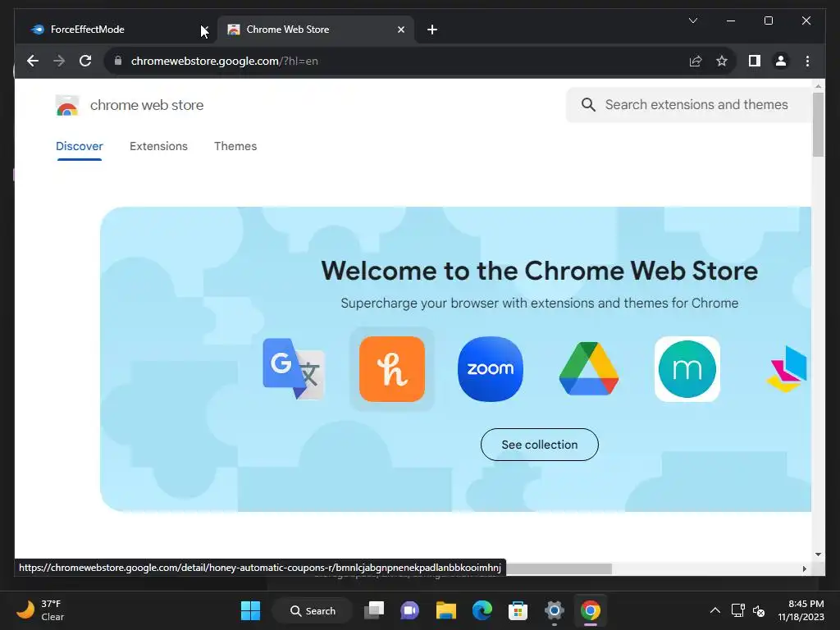Viewport: 840px width, 630px height.
Task: Click the scroll right arrow on the horizontal scrollbar
Action: point(804,568)
